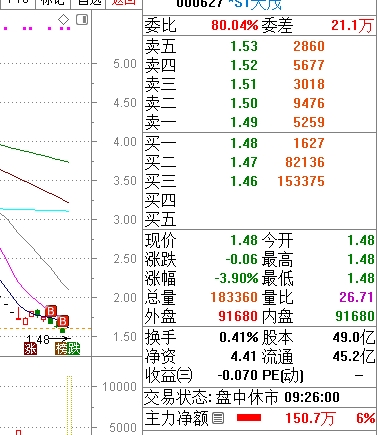Click the diamond marker icon above the chart
377x435 pixels.
pyautogui.click(x=63, y=19)
